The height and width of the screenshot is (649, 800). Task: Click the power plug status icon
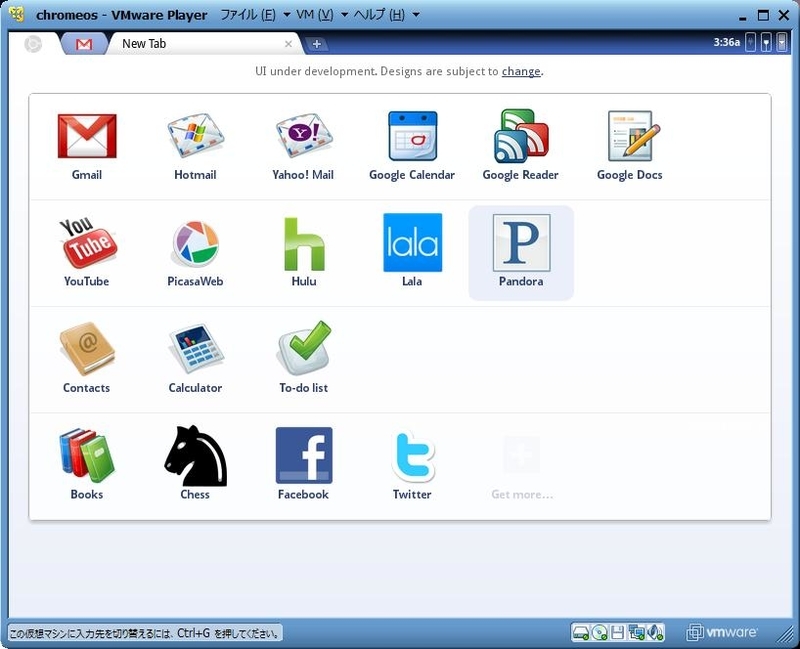point(750,42)
